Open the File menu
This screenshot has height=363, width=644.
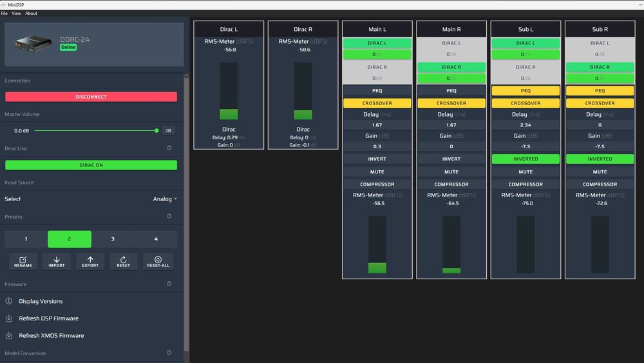pyautogui.click(x=5, y=13)
